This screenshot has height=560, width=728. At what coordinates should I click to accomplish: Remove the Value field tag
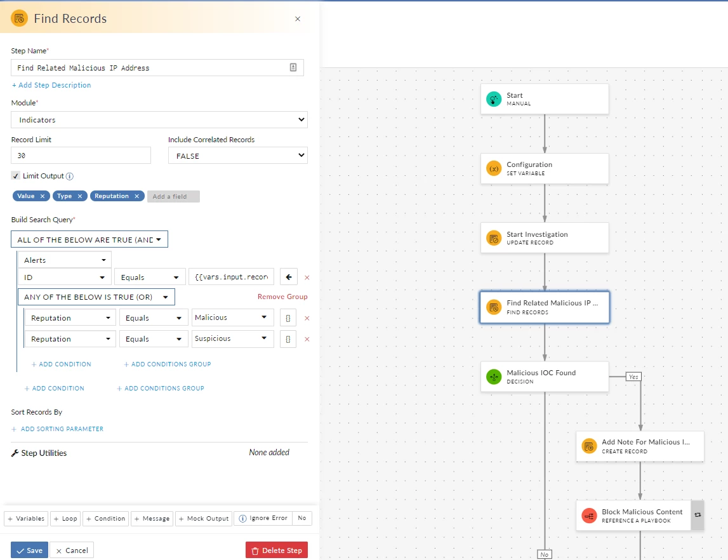[43, 196]
